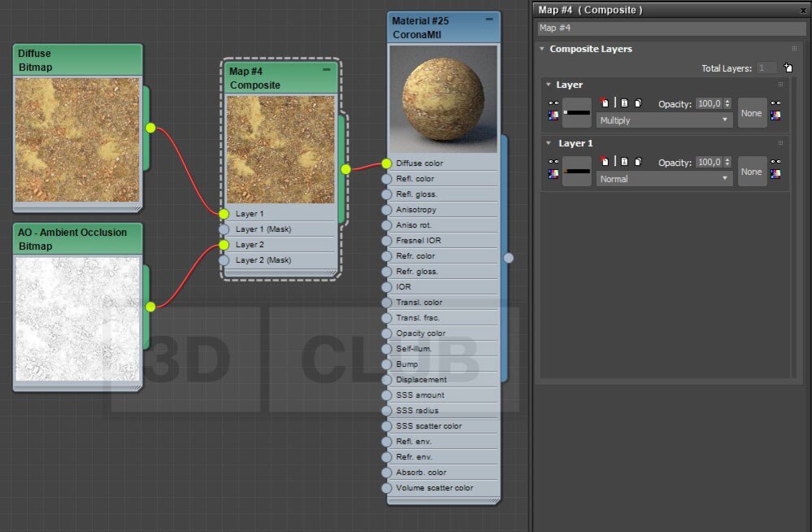
Task: Collapse the Composite Layers rollout
Action: pyautogui.click(x=541, y=49)
